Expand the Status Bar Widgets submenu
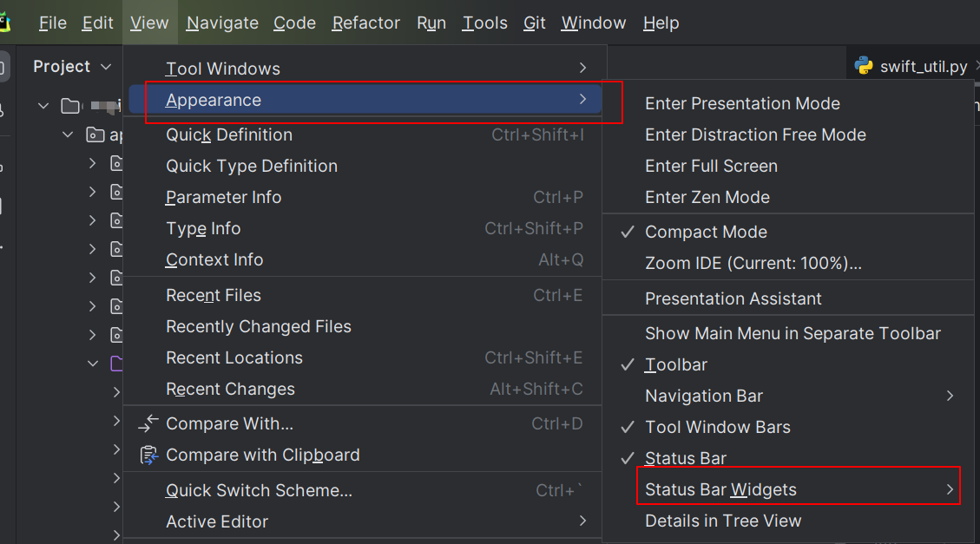980x544 pixels. coord(720,489)
